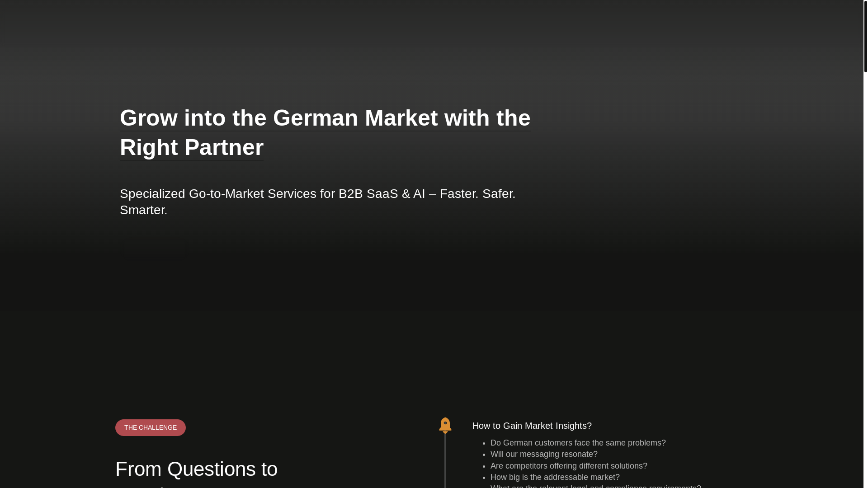Image resolution: width=868 pixels, height=488 pixels.
Task: Click bullet dot before 'Do German customers'
Action: (x=484, y=443)
